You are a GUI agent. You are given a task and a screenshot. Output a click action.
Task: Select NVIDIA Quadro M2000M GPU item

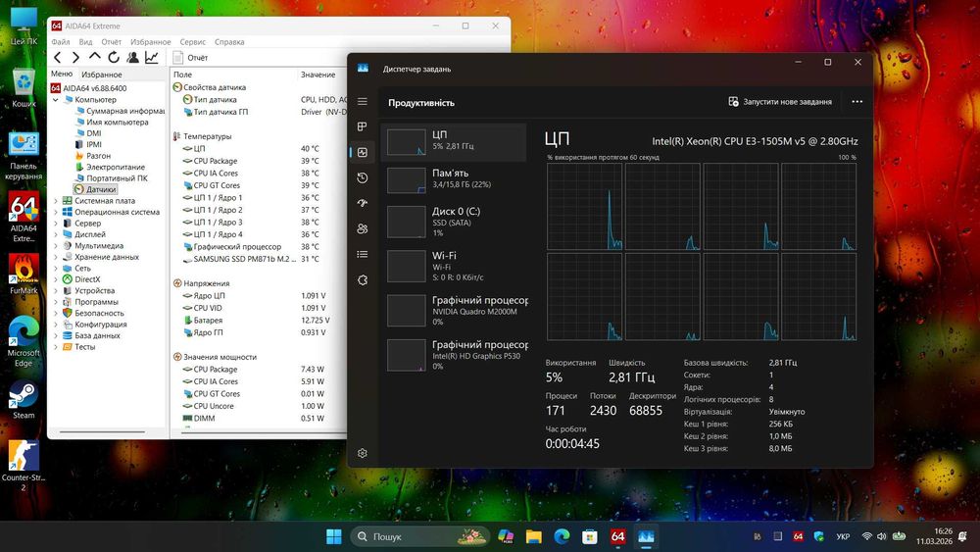(x=455, y=311)
